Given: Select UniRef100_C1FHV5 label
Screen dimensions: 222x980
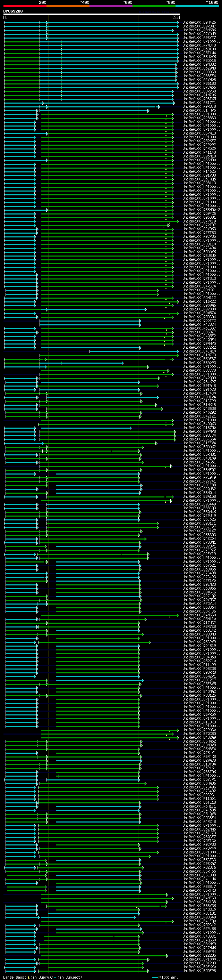Looking at the screenshot, I should pos(199,110).
